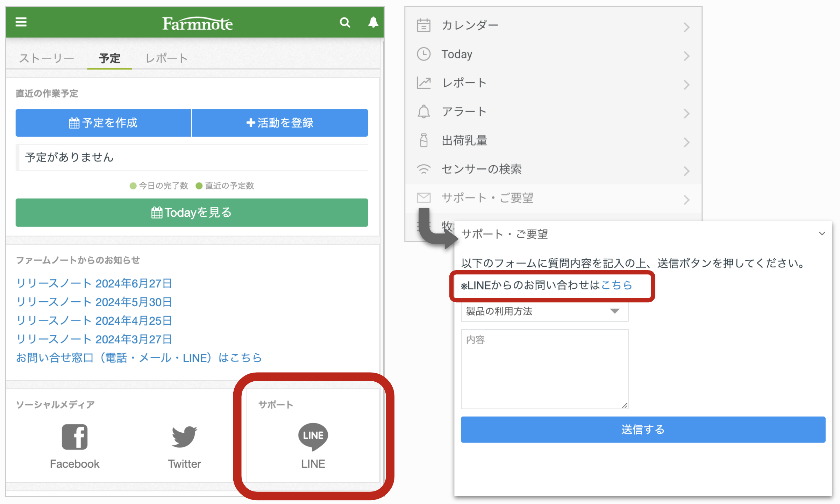
Task: Click 今日の完了数 legend label
Action: [163, 186]
